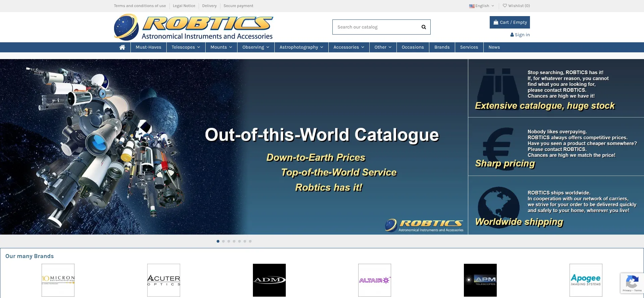Open the English language dropdown
Image resolution: width=644 pixels, height=298 pixels.
click(x=482, y=6)
